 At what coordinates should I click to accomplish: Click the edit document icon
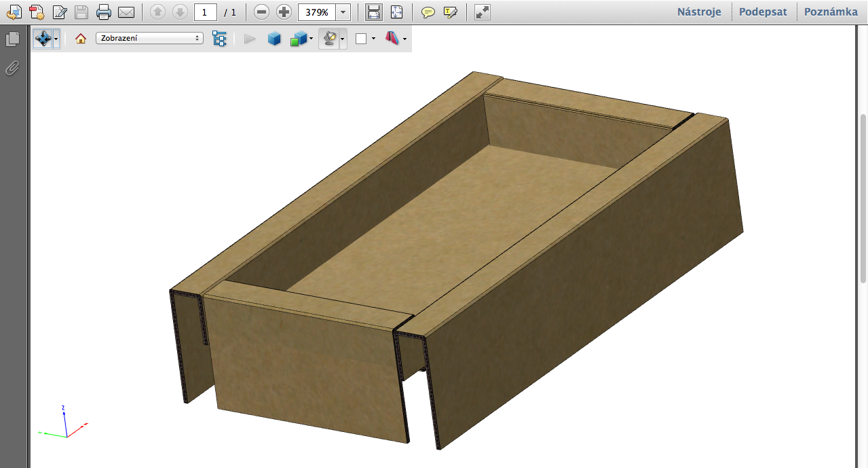coord(60,12)
